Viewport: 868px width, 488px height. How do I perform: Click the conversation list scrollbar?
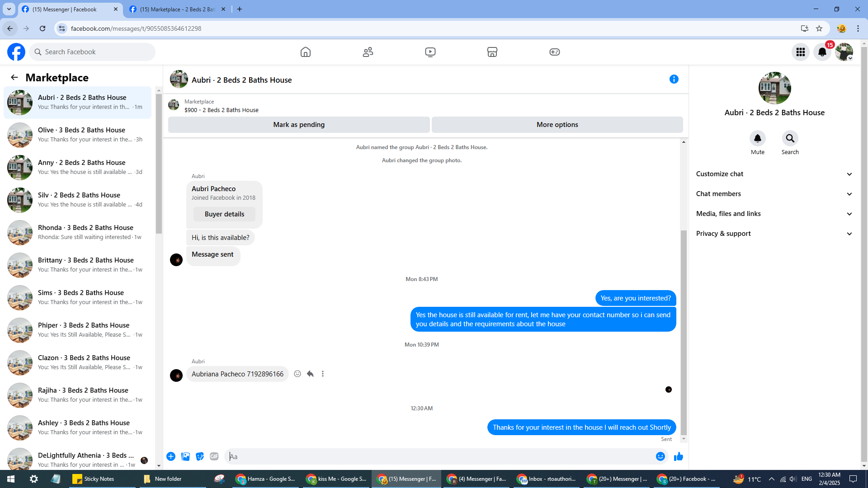click(159, 164)
